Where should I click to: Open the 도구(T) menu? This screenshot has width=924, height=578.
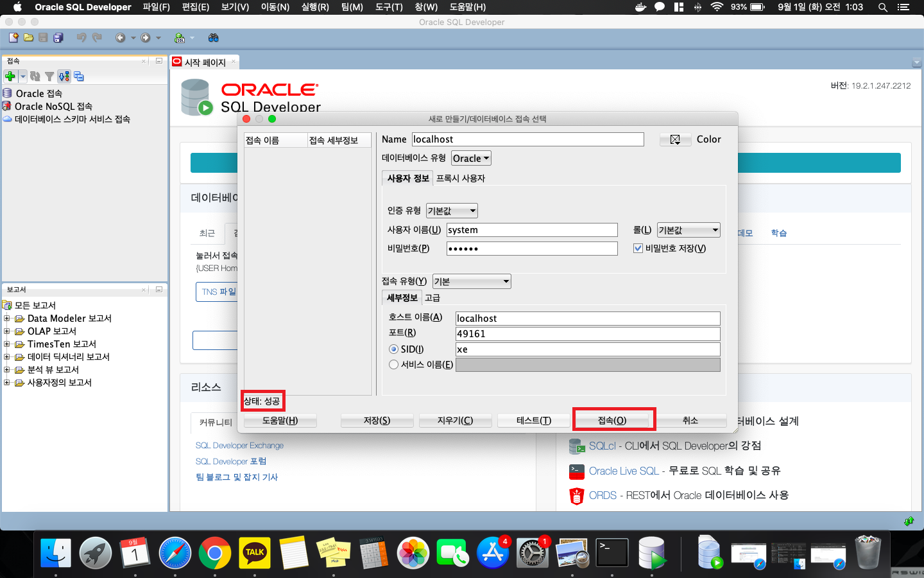pos(389,7)
